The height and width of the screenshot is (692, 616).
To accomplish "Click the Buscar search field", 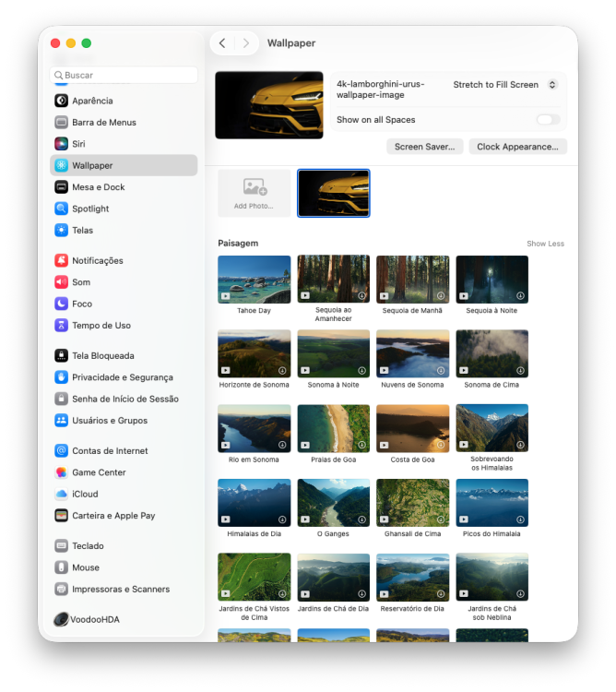I will pos(124,75).
